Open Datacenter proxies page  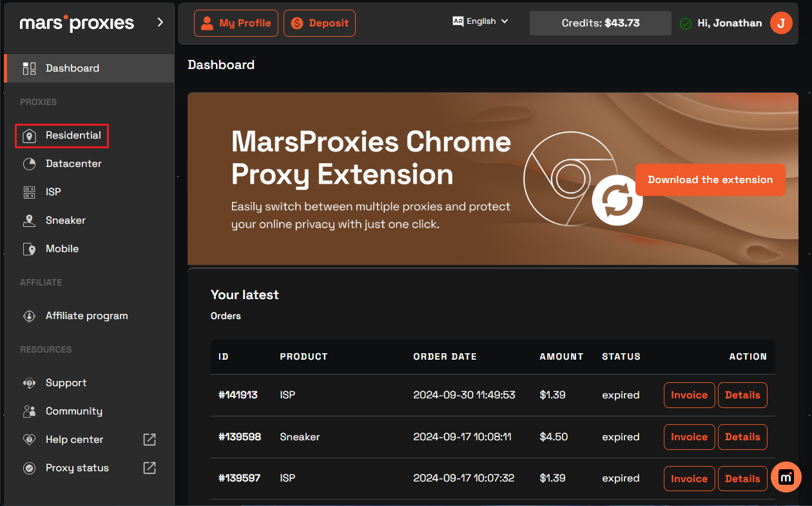pos(73,164)
